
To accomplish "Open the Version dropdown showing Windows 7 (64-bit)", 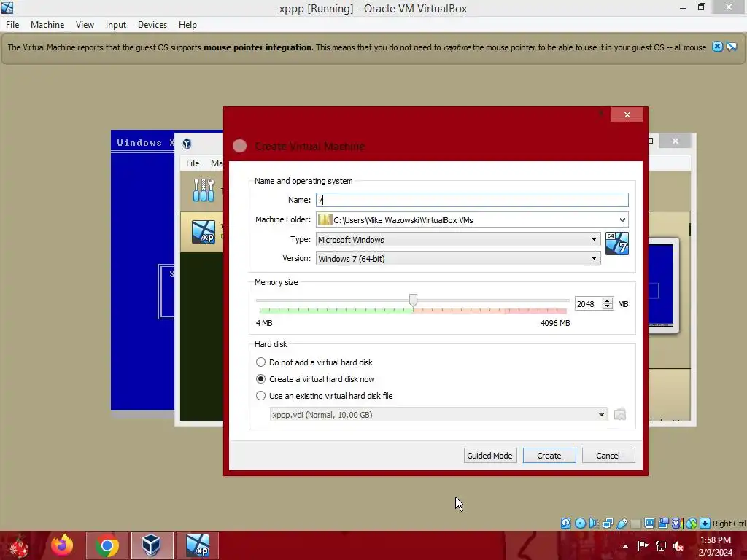I will 458,259.
